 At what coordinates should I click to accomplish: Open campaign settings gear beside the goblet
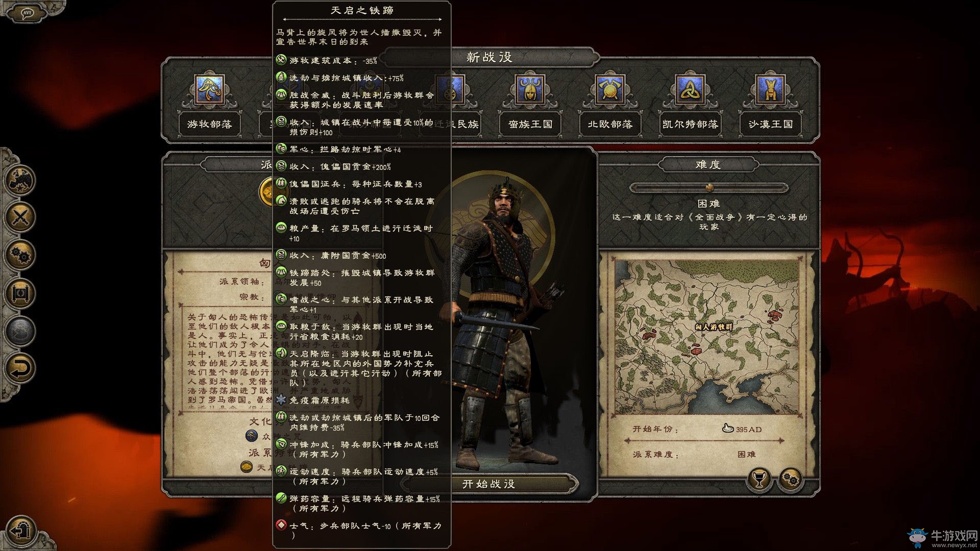(x=791, y=479)
